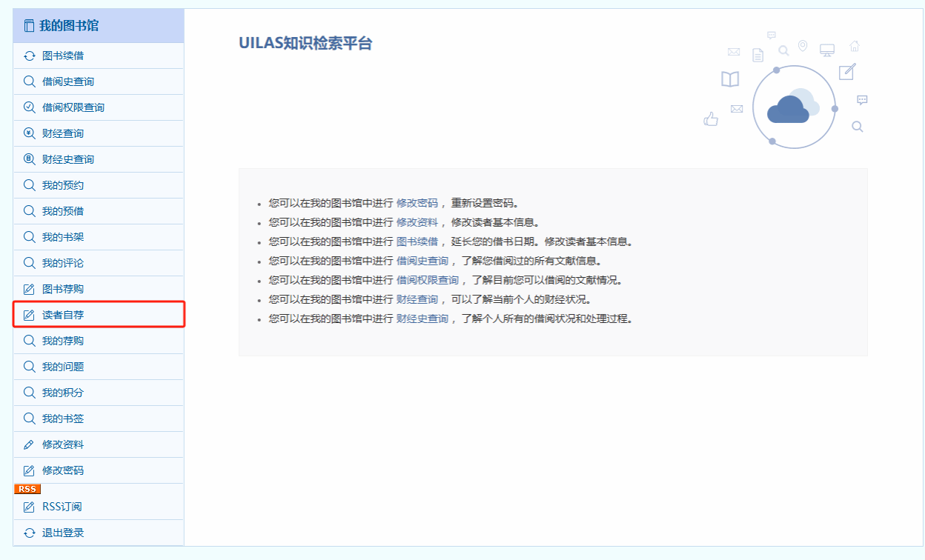Follow the 借阅史查询 link in the info list

point(422,261)
